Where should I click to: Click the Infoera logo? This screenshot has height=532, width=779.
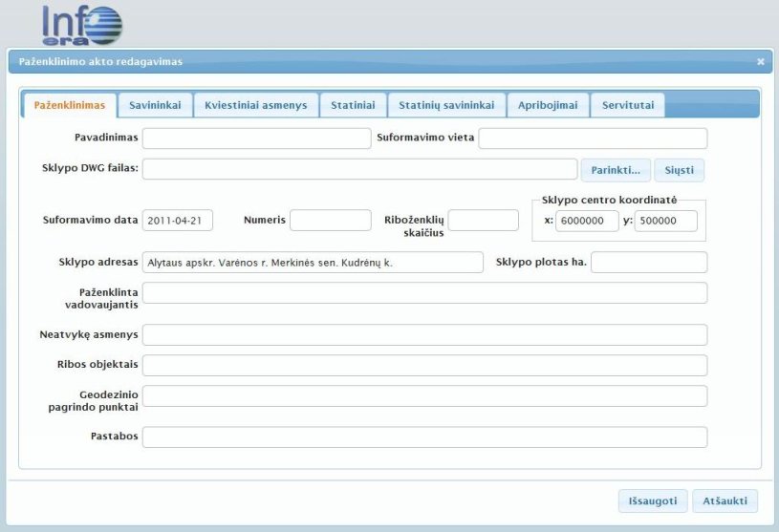[x=82, y=26]
